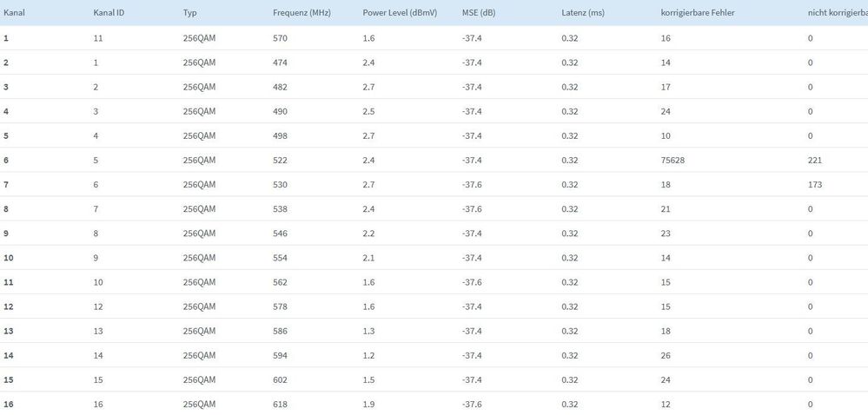Click the nicht korrigierbare column header

837,13
